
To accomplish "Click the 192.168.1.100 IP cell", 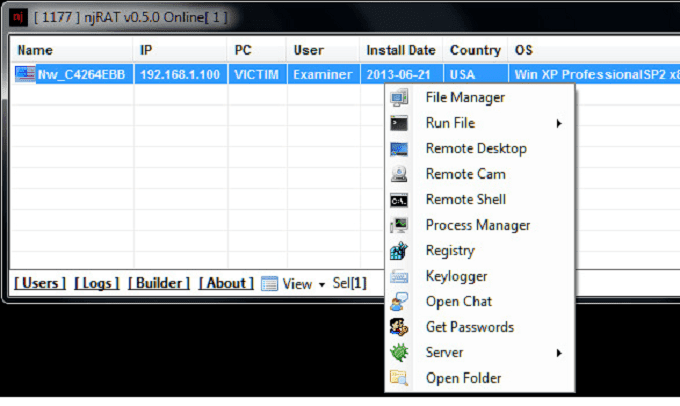I will coord(180,75).
